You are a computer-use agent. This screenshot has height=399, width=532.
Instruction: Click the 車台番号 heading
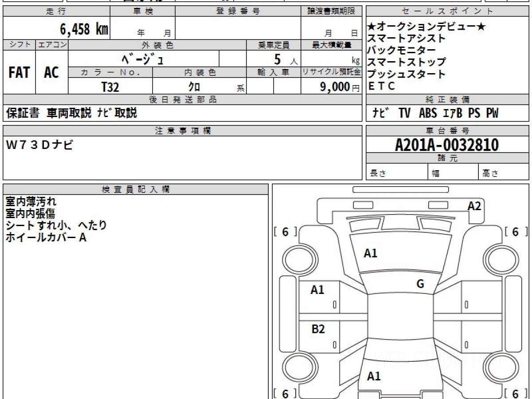pyautogui.click(x=447, y=130)
